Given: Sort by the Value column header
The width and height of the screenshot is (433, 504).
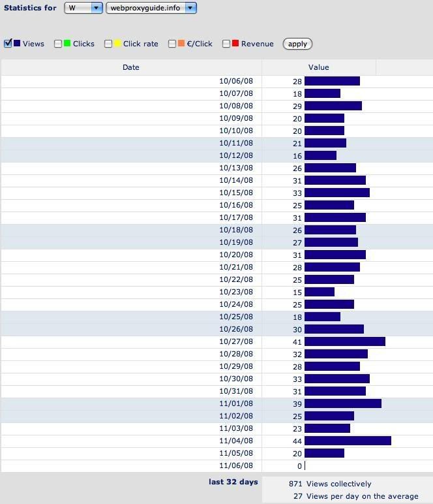Looking at the screenshot, I should coord(318,67).
